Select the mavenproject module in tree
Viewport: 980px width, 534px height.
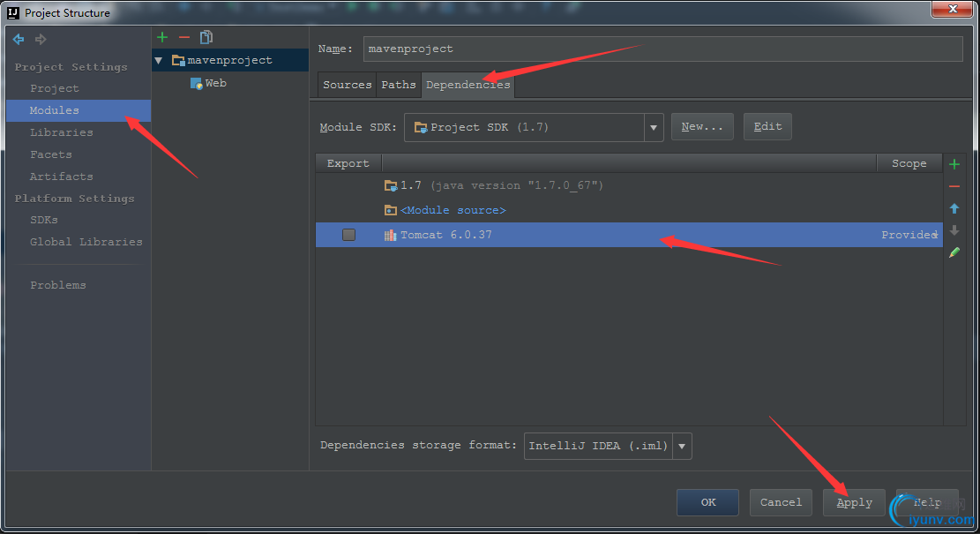coord(230,61)
